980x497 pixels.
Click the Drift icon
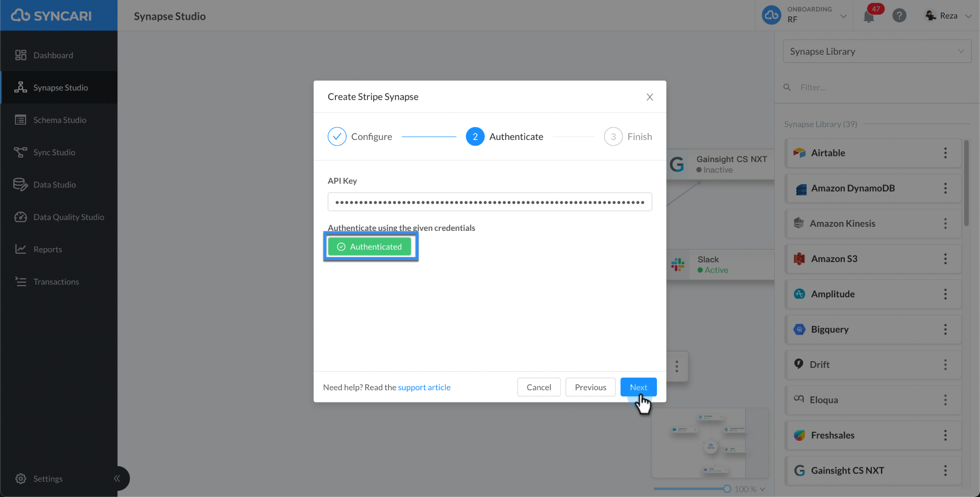(799, 364)
